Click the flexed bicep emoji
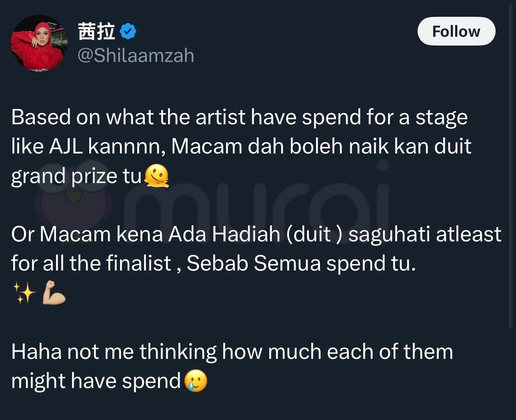Screen dimensions: 516x420 coord(54,293)
